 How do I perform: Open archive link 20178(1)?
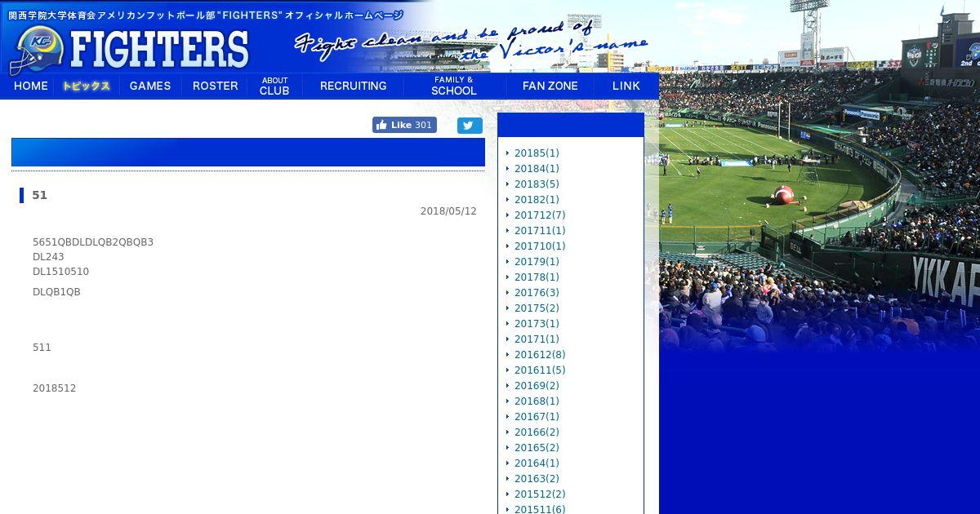coord(537,277)
